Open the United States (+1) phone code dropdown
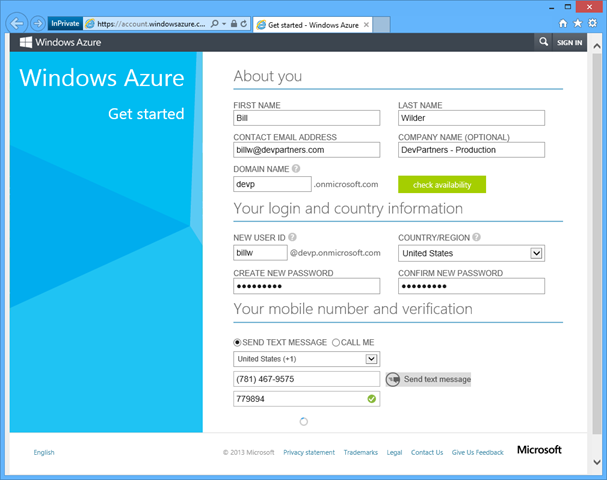Screen dimensions: 607x480 pos(371,358)
